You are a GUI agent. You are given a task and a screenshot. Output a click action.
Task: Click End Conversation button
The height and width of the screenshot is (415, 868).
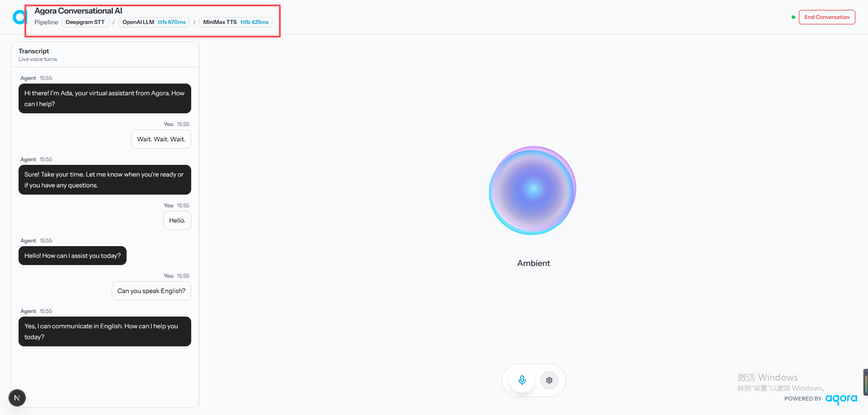(827, 17)
